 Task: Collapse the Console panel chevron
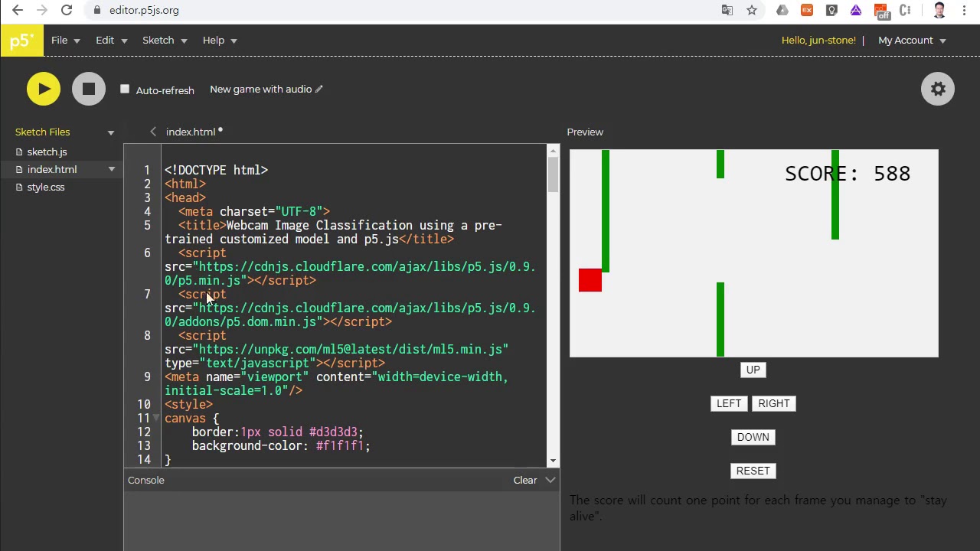550,480
